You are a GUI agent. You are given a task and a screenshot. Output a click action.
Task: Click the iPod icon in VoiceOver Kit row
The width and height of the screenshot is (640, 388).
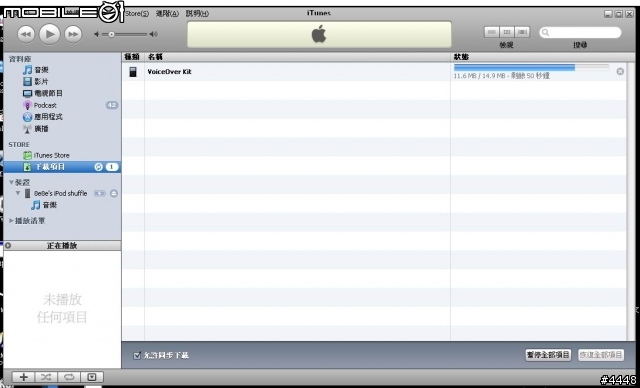tap(133, 72)
